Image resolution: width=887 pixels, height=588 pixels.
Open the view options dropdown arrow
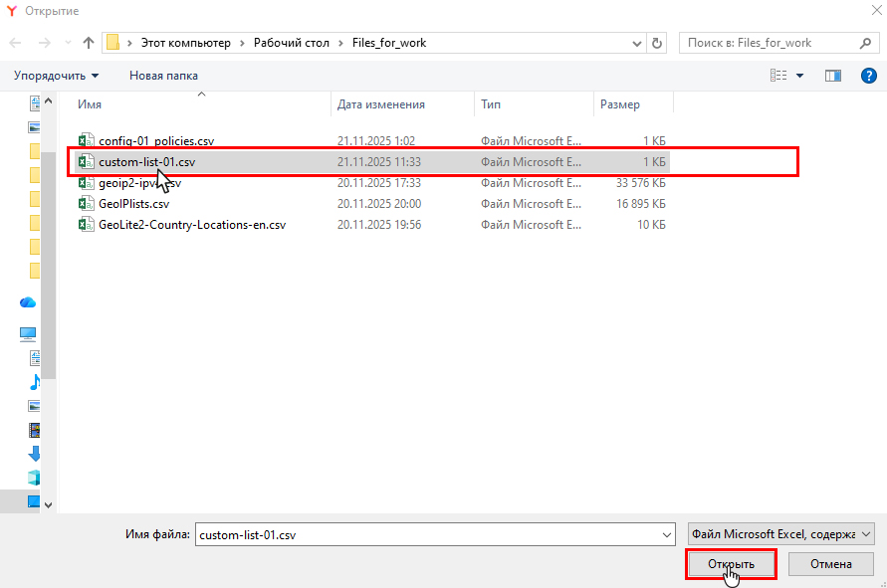[x=799, y=76]
